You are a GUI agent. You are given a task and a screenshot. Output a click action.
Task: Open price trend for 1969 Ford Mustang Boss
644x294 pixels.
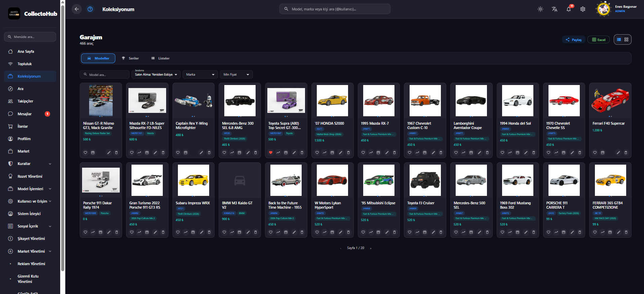[510, 232]
